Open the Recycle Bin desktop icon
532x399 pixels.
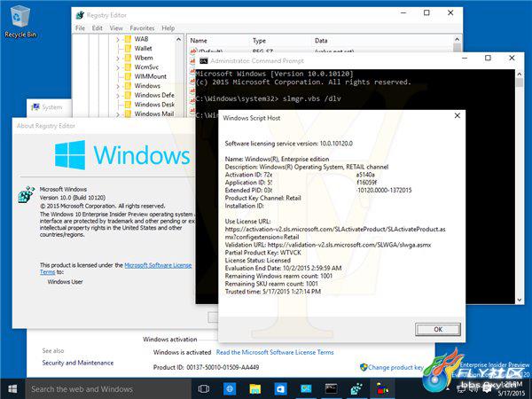point(20,21)
